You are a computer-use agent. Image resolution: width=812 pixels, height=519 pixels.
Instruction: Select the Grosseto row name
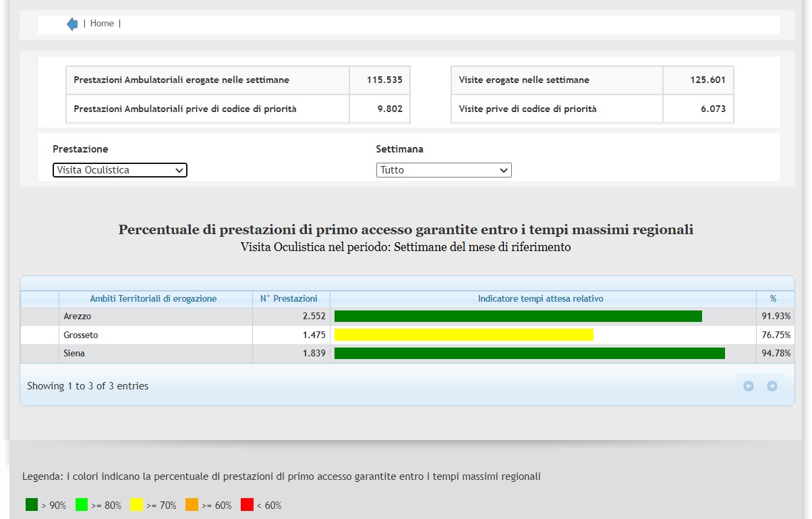pyautogui.click(x=81, y=335)
